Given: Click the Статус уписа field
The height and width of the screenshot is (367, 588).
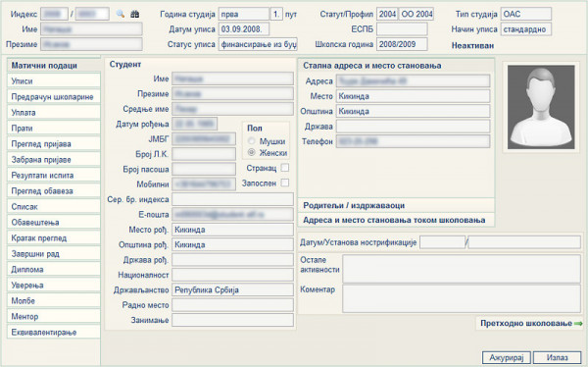Looking at the screenshot, I should pos(258,44).
